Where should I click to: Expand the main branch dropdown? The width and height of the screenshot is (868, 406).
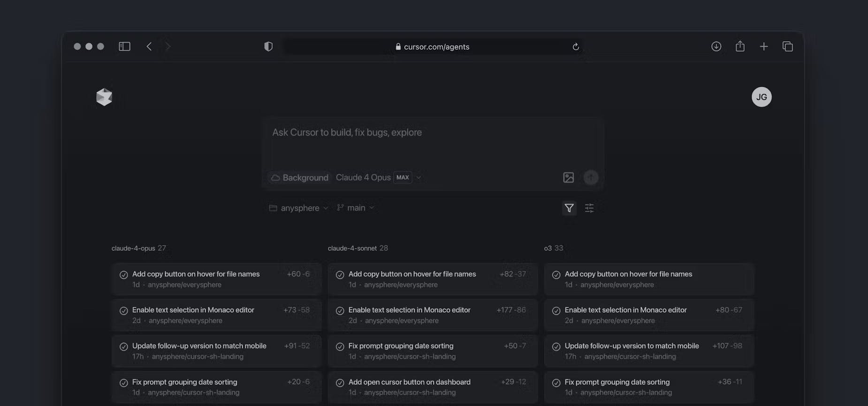(x=355, y=208)
